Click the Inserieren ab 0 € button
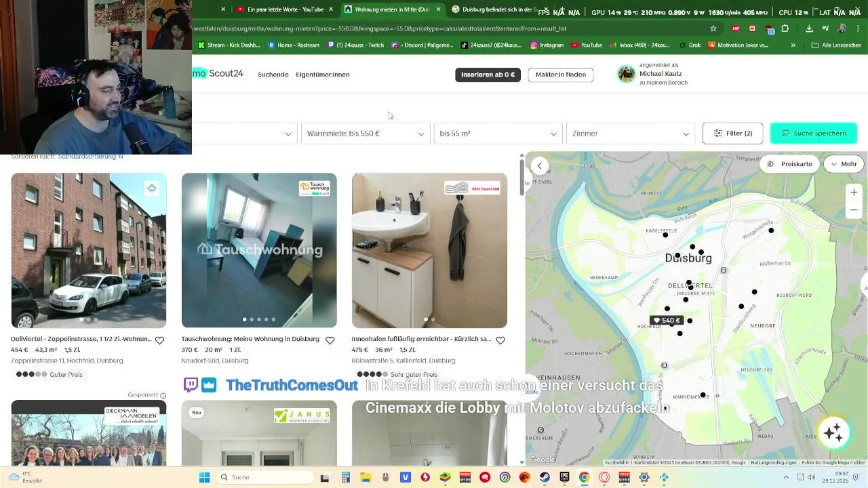Screen dimensions: 868x488 coord(488,75)
